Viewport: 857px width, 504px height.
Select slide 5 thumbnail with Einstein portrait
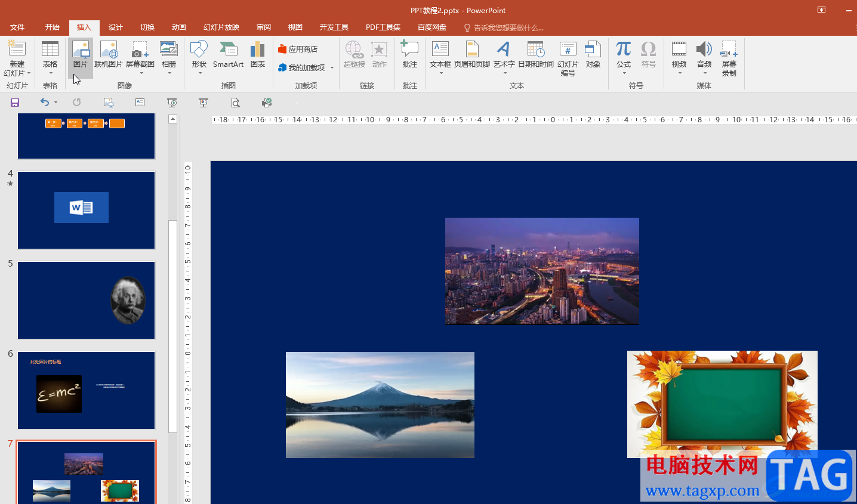[87, 300]
